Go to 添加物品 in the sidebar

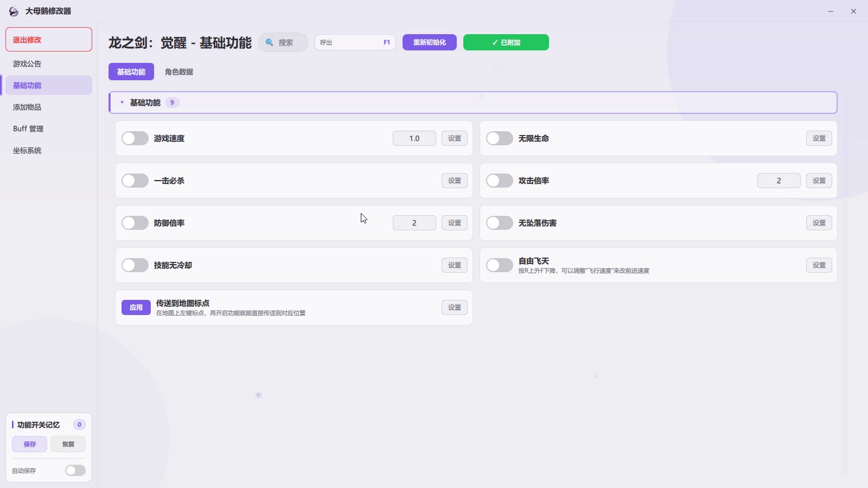49,107
